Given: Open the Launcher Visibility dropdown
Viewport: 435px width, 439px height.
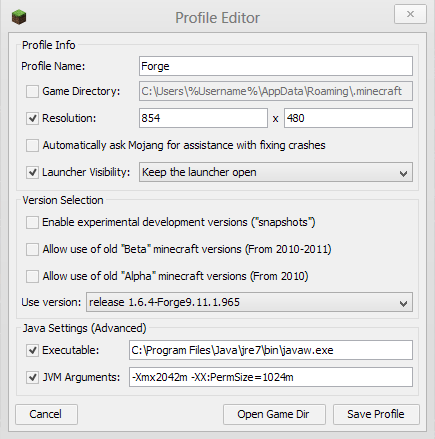Looking at the screenshot, I should point(276,172).
